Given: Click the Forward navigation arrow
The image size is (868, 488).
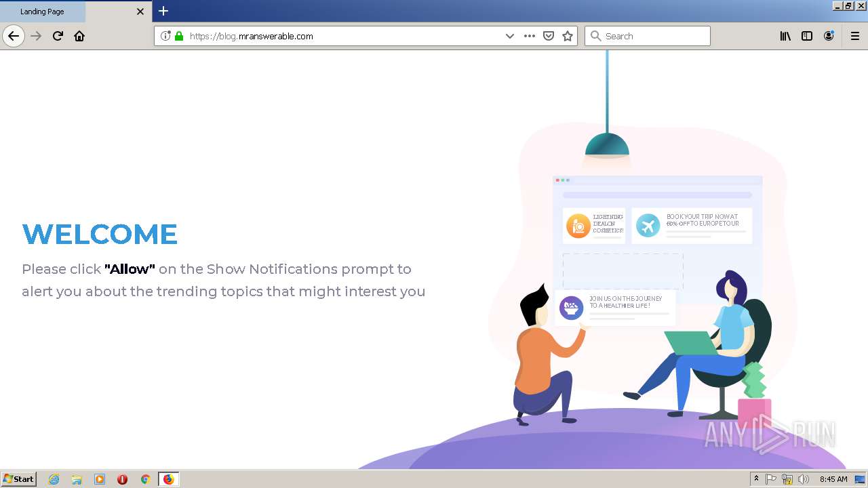Looking at the screenshot, I should [37, 36].
